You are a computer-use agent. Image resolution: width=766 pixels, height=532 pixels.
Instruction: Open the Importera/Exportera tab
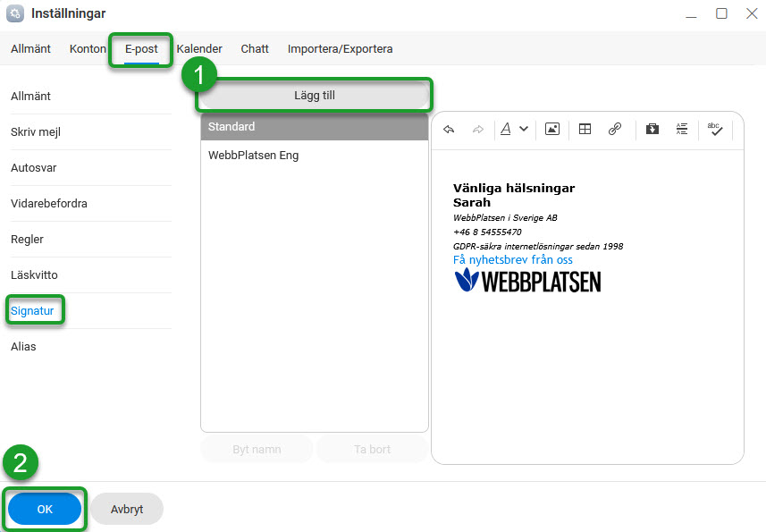pyautogui.click(x=340, y=49)
